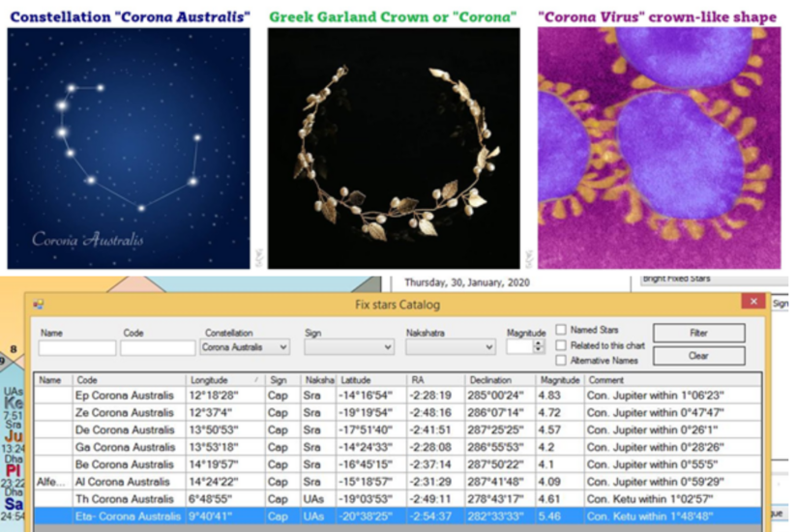Click the Clear button

(x=698, y=355)
